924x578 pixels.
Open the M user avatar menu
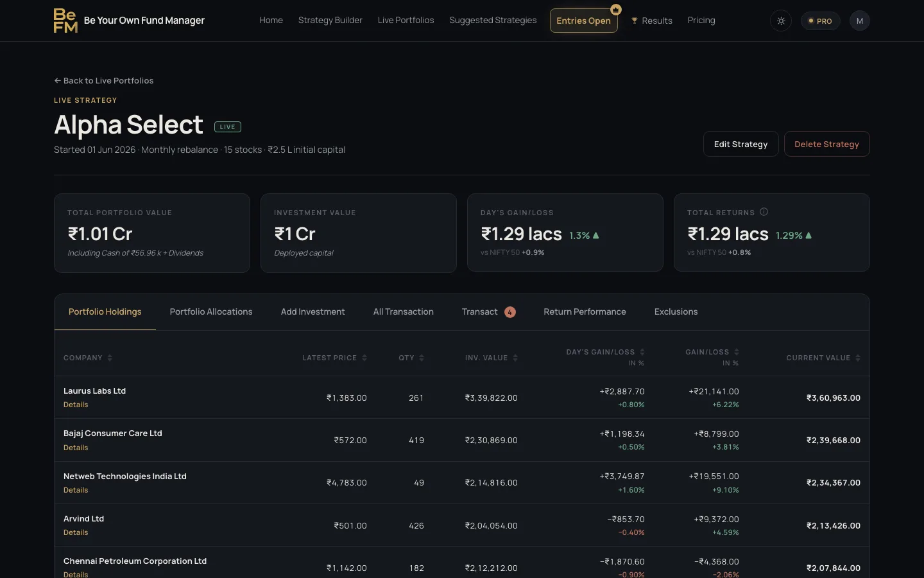[x=860, y=21]
